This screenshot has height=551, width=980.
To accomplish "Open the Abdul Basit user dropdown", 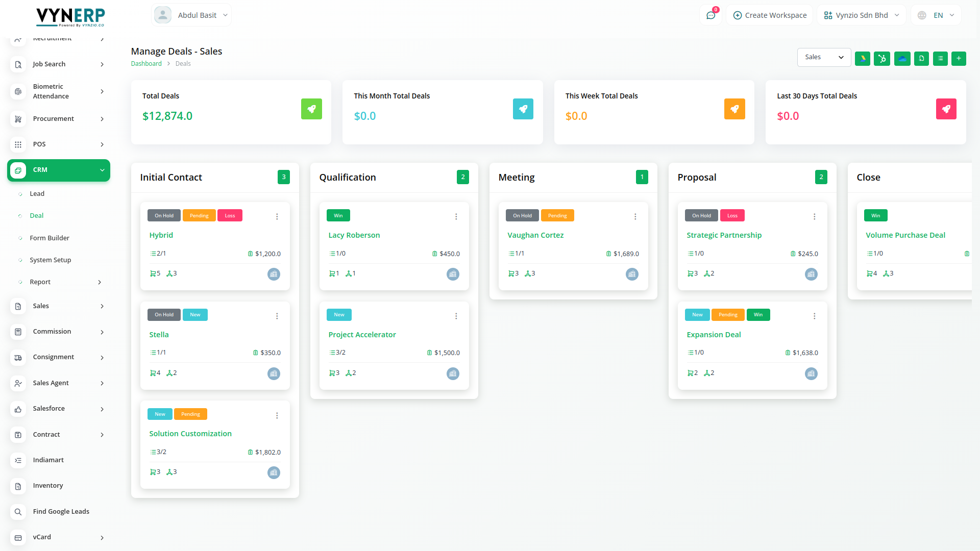I will click(191, 15).
